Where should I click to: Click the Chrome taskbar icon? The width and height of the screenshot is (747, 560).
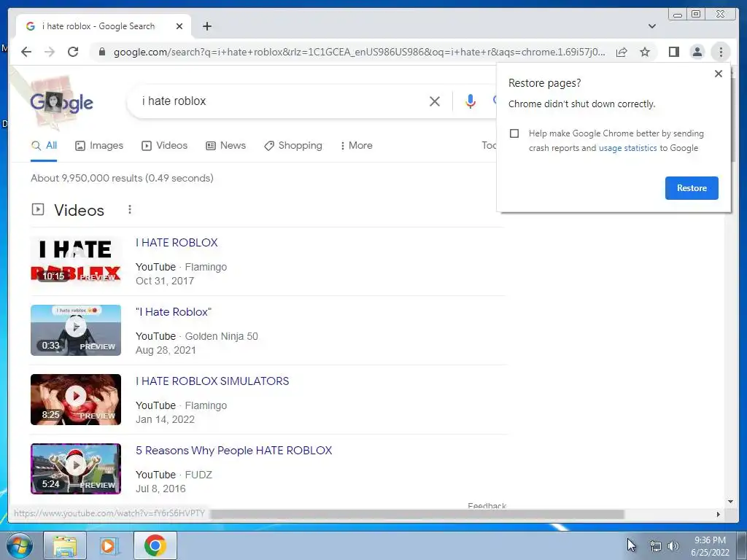[155, 545]
